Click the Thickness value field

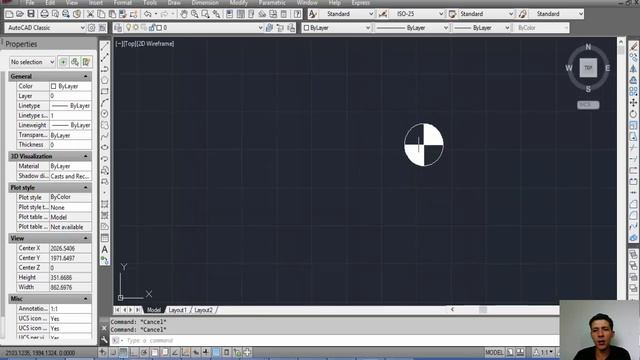[70, 145]
